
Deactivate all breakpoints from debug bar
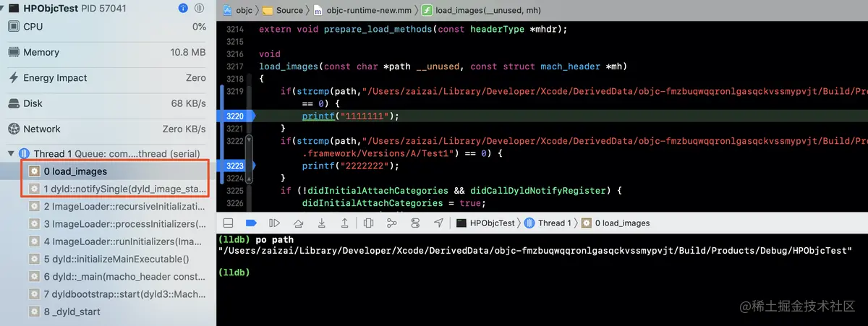coord(251,223)
